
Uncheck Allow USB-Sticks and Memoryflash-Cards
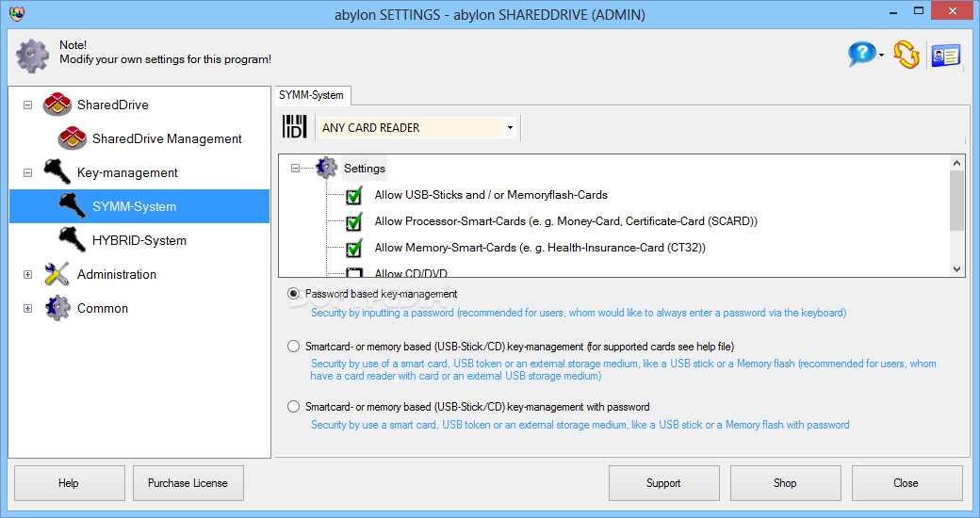pyautogui.click(x=353, y=196)
